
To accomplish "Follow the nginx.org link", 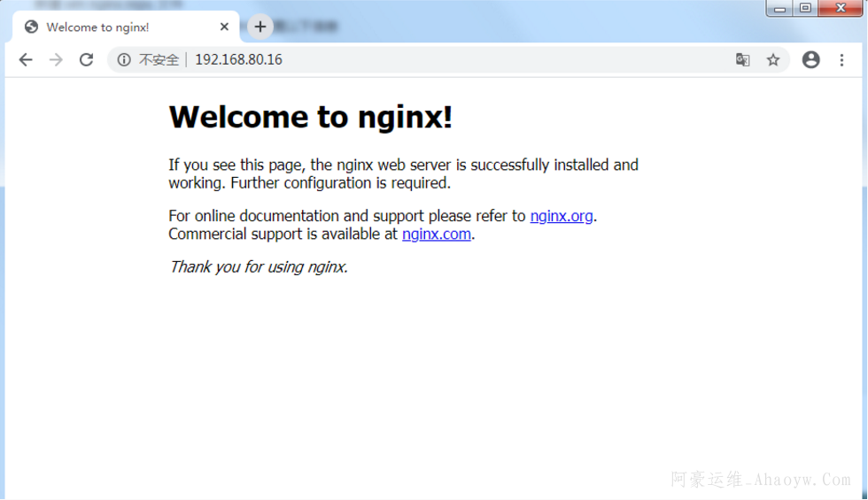I will (x=561, y=216).
